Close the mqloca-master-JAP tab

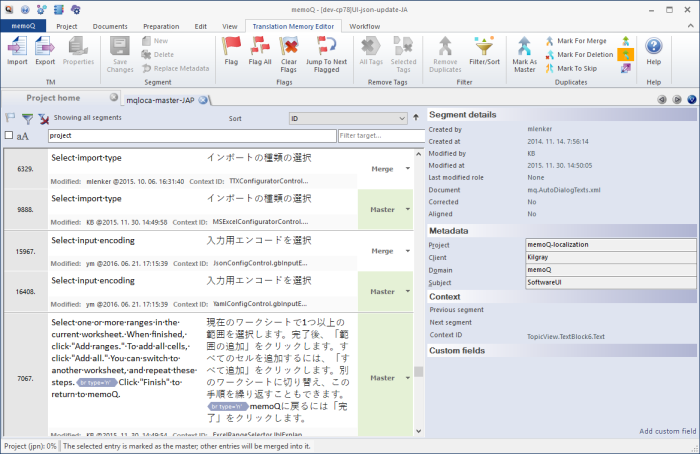tap(203, 100)
